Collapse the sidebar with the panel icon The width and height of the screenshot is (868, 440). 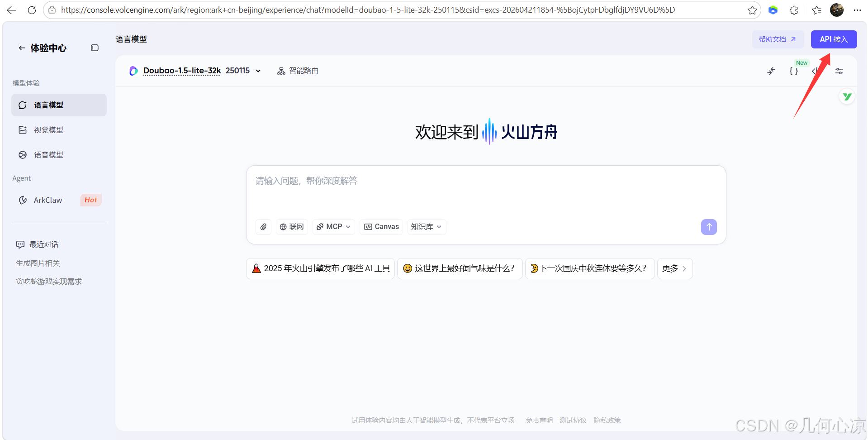pyautogui.click(x=95, y=48)
